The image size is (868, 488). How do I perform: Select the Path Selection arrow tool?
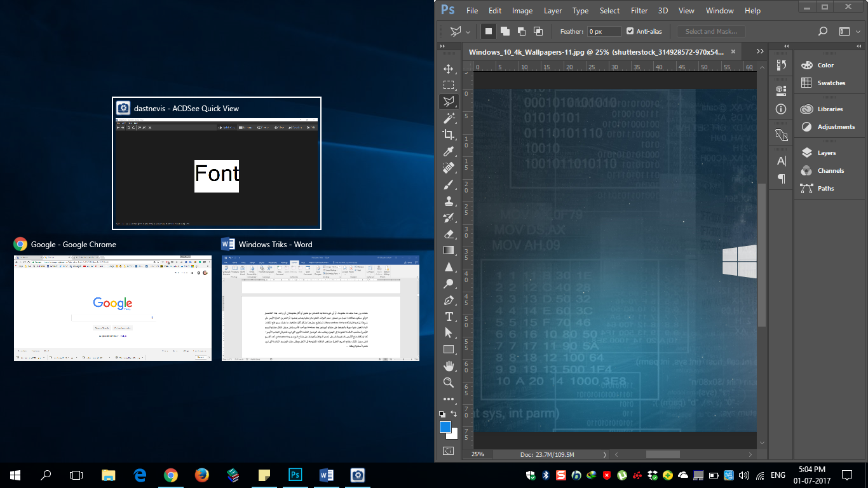point(449,333)
